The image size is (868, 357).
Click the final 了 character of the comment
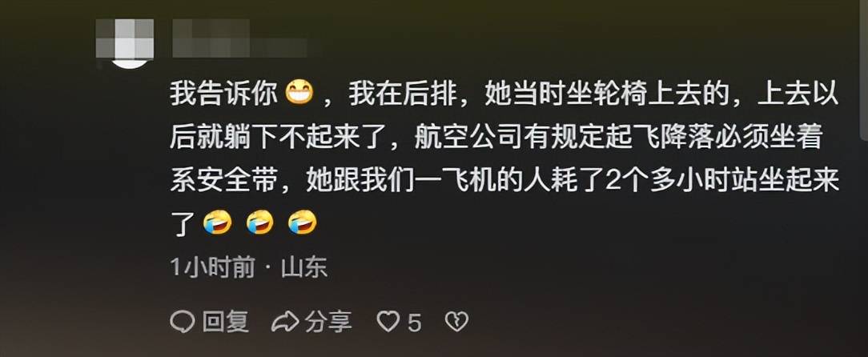(182, 225)
